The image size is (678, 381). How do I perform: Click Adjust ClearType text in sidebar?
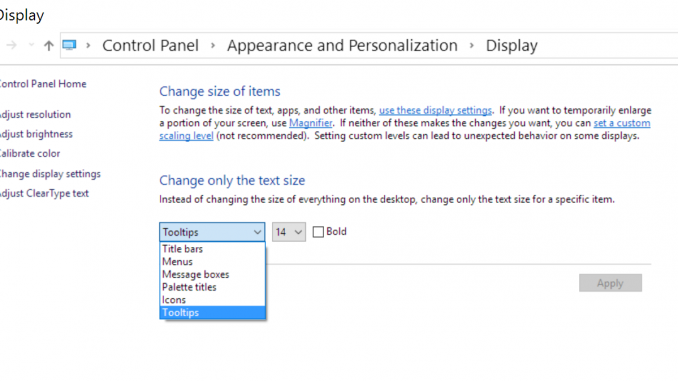coord(44,193)
